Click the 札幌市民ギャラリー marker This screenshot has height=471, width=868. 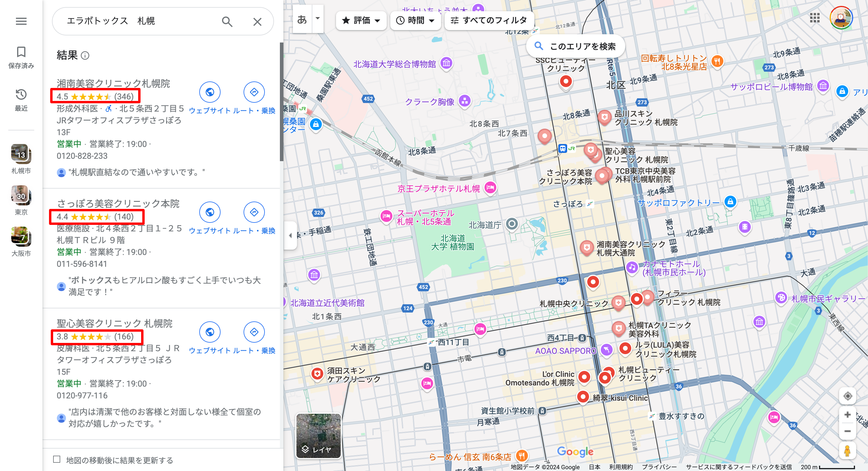pyautogui.click(x=781, y=298)
